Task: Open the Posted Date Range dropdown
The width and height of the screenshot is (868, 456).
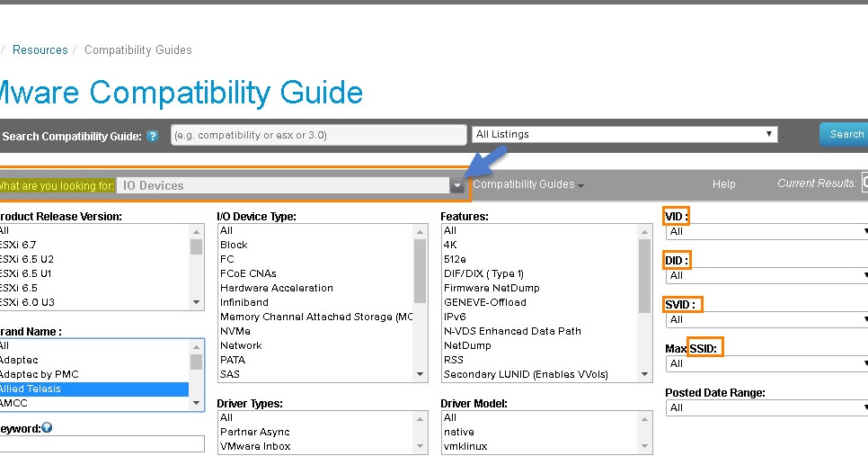Action: tap(766, 407)
